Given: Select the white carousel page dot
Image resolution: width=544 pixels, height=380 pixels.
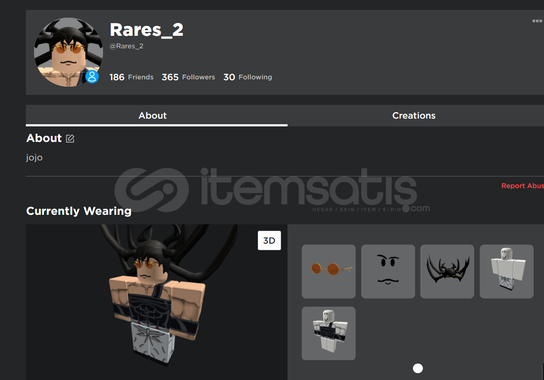Looking at the screenshot, I should point(418,368).
